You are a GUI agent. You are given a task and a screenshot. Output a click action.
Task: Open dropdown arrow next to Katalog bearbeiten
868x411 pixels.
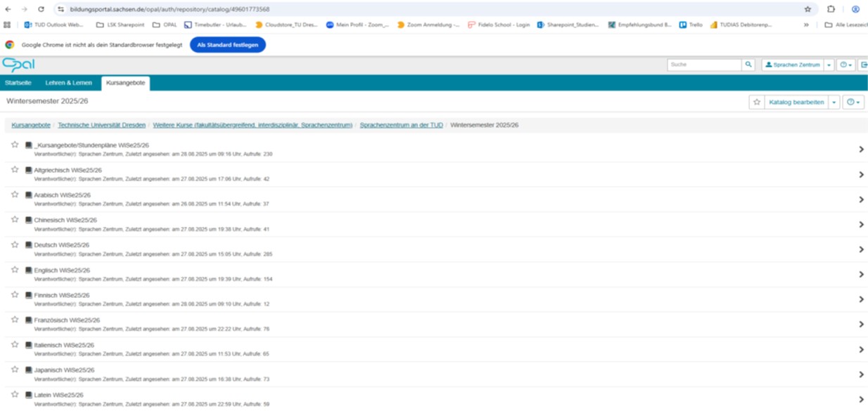tap(834, 102)
